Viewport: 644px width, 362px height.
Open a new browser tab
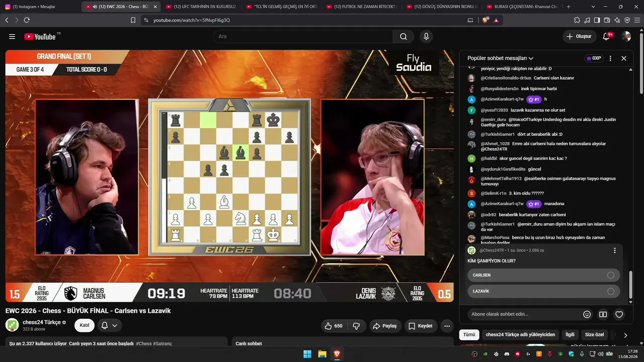pos(569,7)
